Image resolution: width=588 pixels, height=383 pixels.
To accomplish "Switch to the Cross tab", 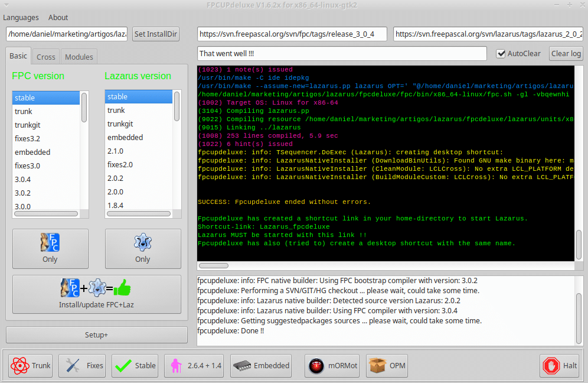I will [x=45, y=56].
